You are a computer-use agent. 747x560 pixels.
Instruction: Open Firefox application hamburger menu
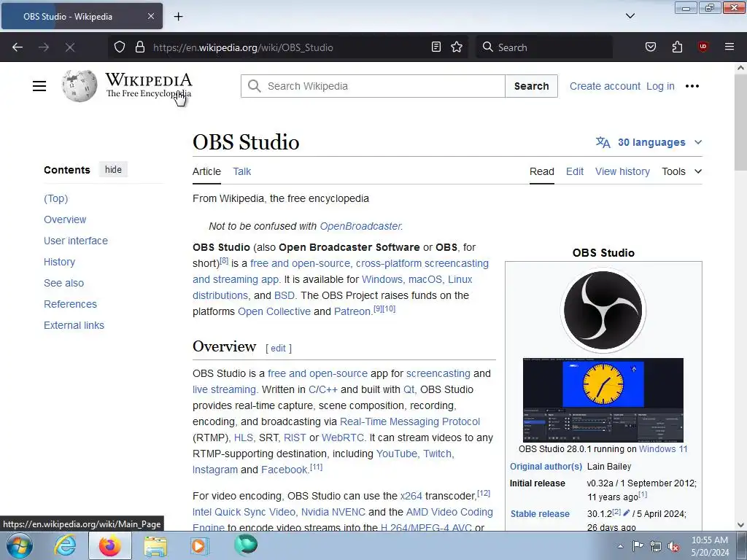coord(729,47)
